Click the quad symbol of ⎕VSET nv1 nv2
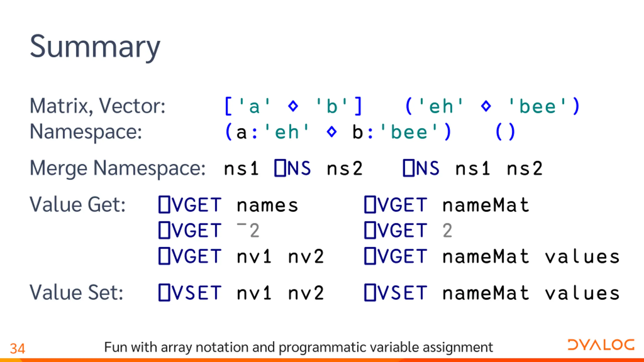The width and height of the screenshot is (644, 362). click(x=164, y=293)
